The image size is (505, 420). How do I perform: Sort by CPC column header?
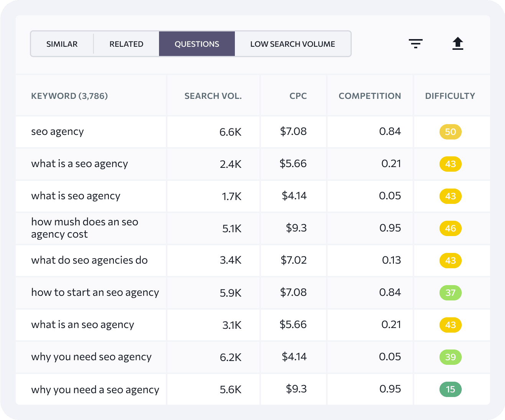[298, 96]
